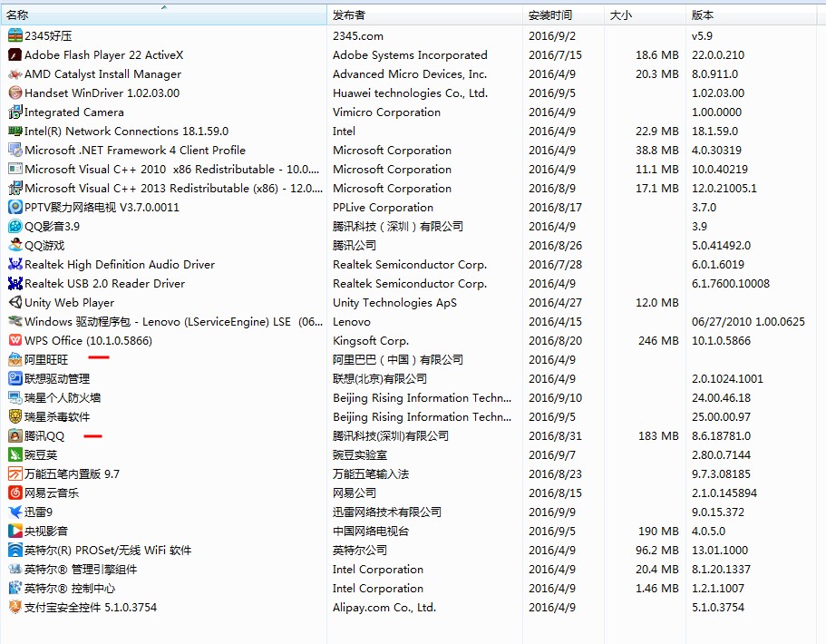Click publisher 'Unity Technologies ApS'
Image resolution: width=826 pixels, height=644 pixels.
pos(394,303)
